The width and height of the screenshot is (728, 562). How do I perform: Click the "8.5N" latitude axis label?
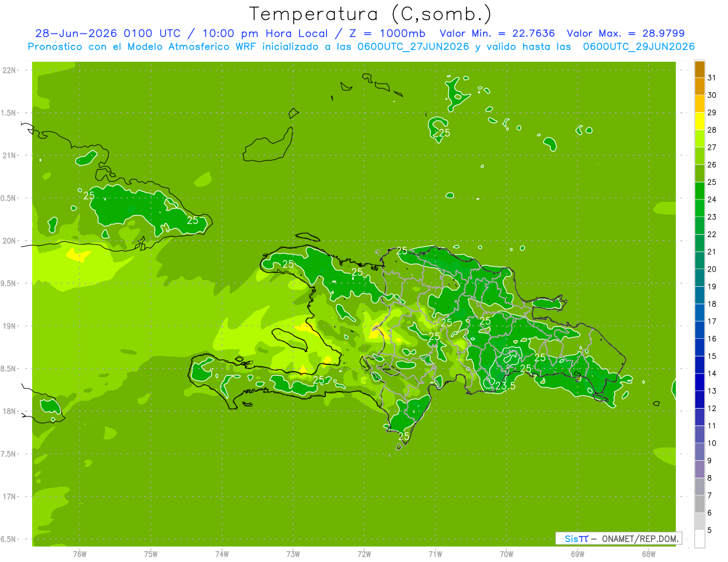point(8,369)
